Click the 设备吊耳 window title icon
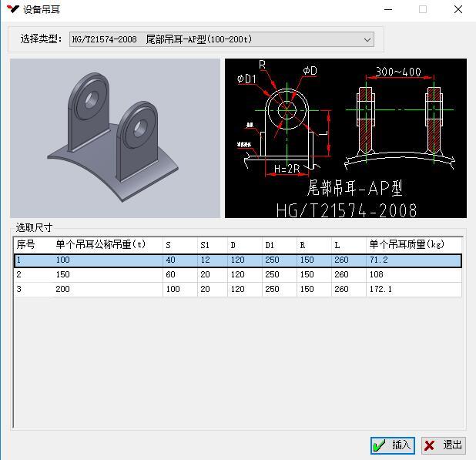This screenshot has width=476, height=460. tap(13, 9)
